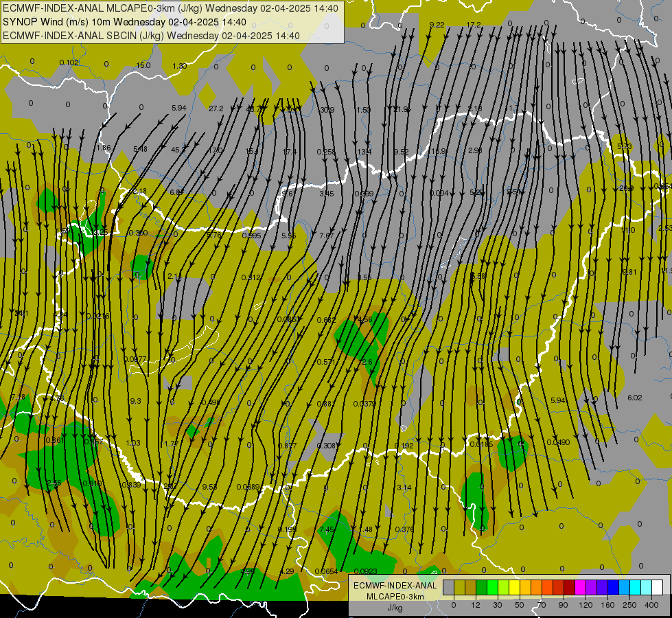Click the map value 3.14

[x=404, y=488]
